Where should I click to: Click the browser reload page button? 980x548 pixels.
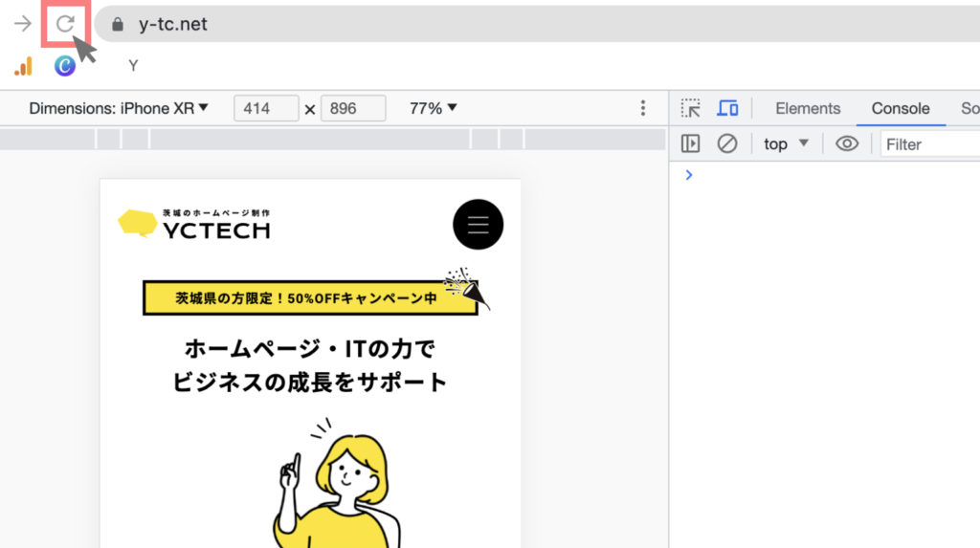tap(64, 24)
